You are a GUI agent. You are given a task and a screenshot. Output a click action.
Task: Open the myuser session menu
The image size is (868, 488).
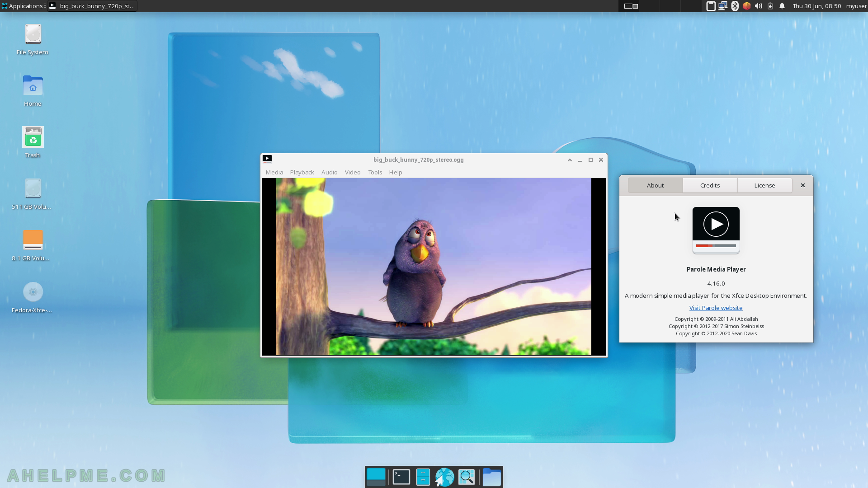[x=856, y=6]
